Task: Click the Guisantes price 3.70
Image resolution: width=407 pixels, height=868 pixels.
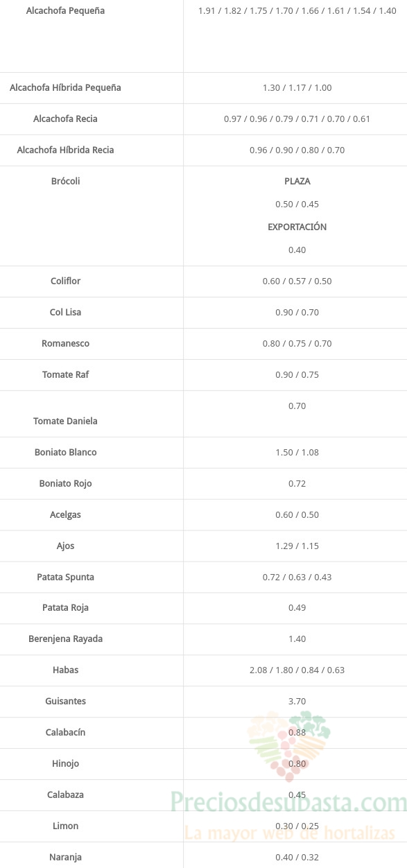Action: (297, 701)
